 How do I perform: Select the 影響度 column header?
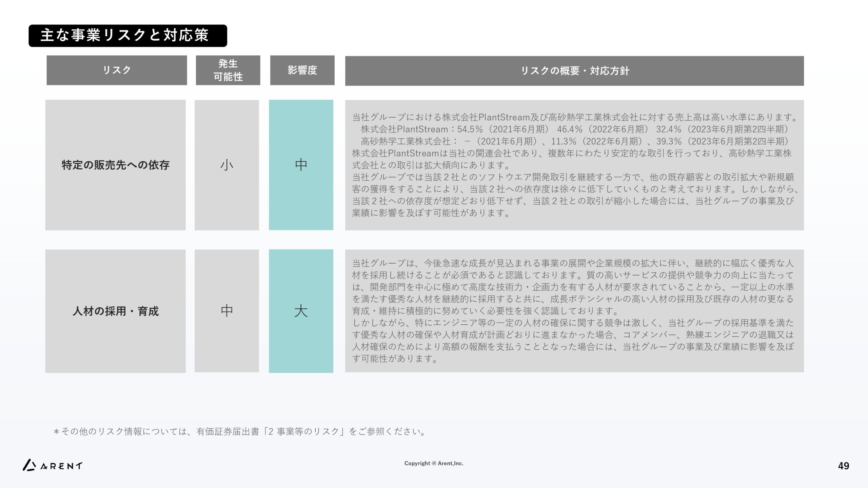302,70
